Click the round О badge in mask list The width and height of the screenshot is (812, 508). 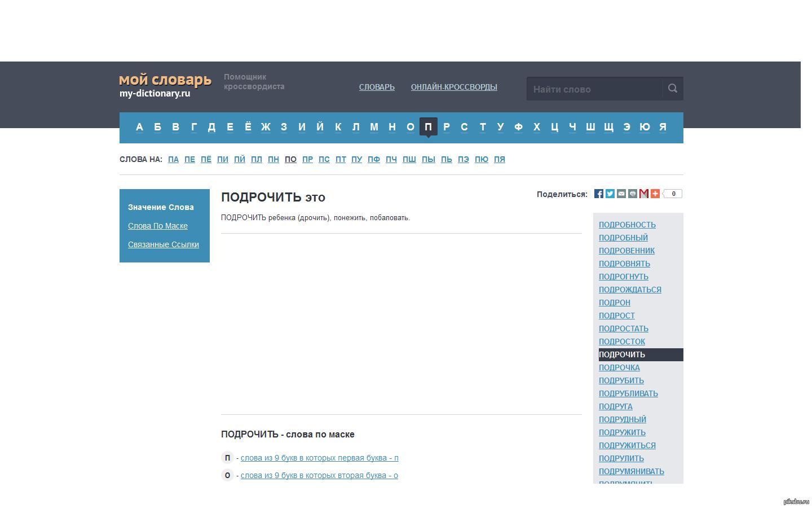pyautogui.click(x=227, y=475)
